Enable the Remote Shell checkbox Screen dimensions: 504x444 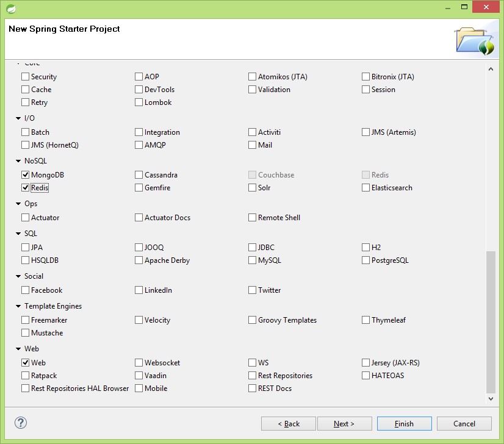tap(252, 218)
